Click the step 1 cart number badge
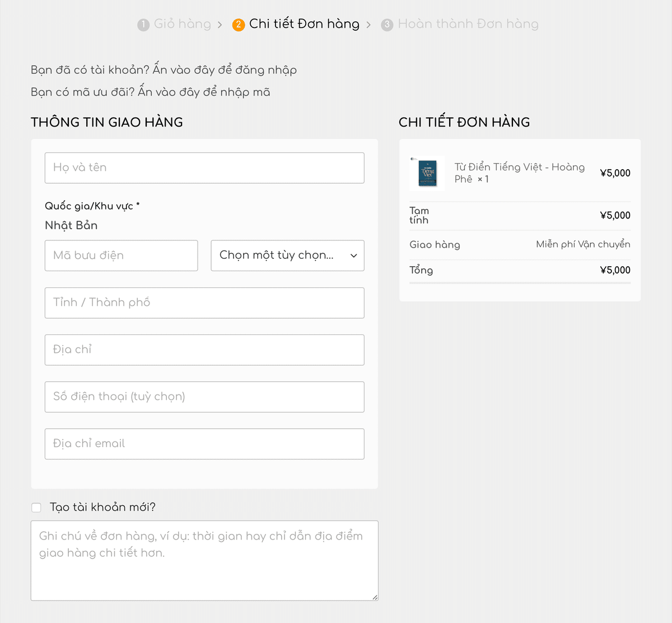672x623 pixels. click(143, 25)
